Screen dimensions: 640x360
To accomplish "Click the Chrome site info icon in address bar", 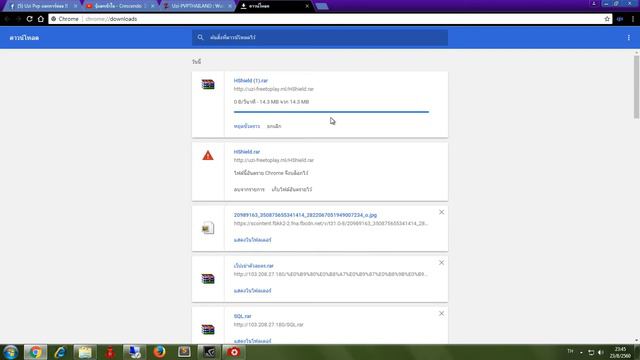I will (x=53, y=19).
